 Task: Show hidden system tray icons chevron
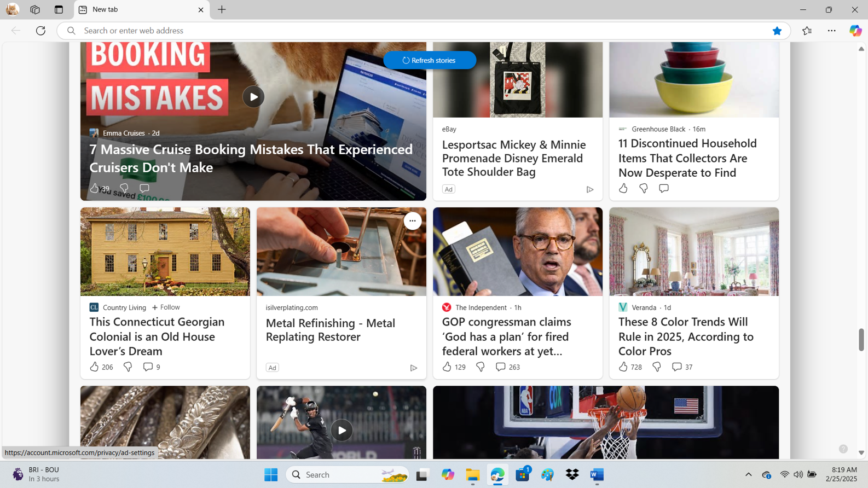tap(749, 475)
